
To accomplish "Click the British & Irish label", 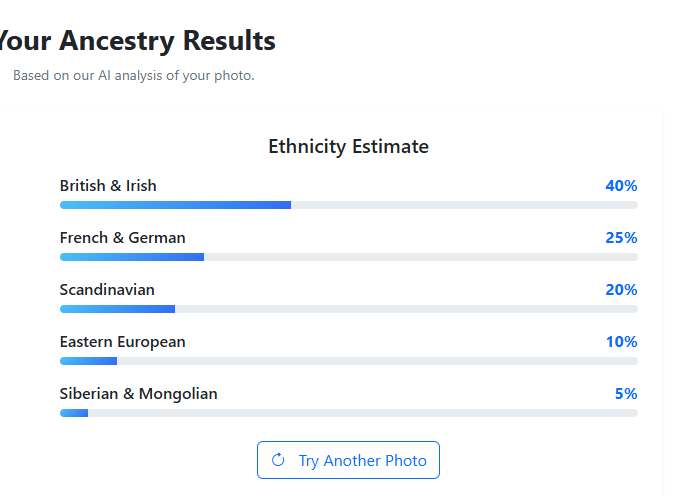I will (108, 186).
